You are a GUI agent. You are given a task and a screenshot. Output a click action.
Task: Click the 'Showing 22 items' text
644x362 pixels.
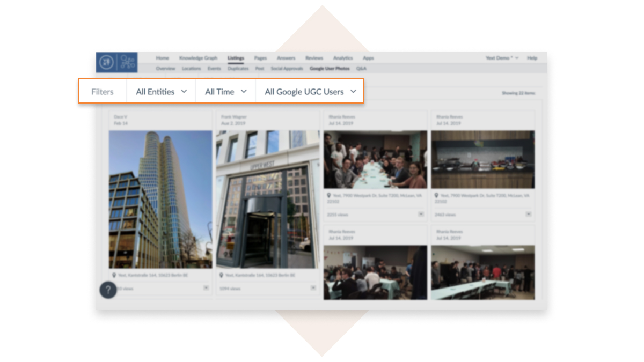click(x=518, y=93)
